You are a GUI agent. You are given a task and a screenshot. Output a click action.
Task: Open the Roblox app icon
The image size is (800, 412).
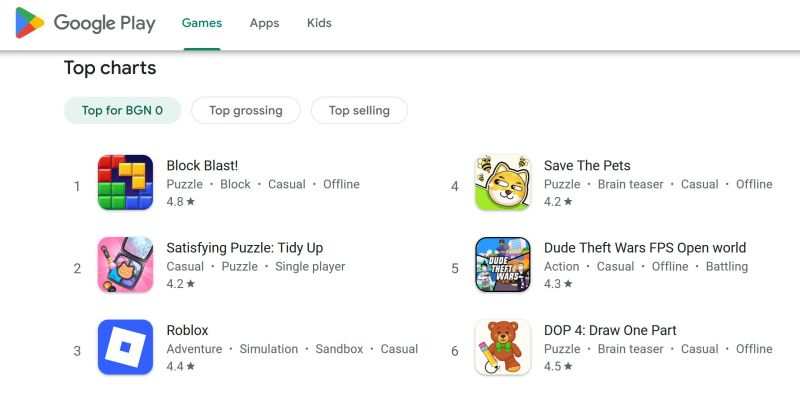(125, 347)
